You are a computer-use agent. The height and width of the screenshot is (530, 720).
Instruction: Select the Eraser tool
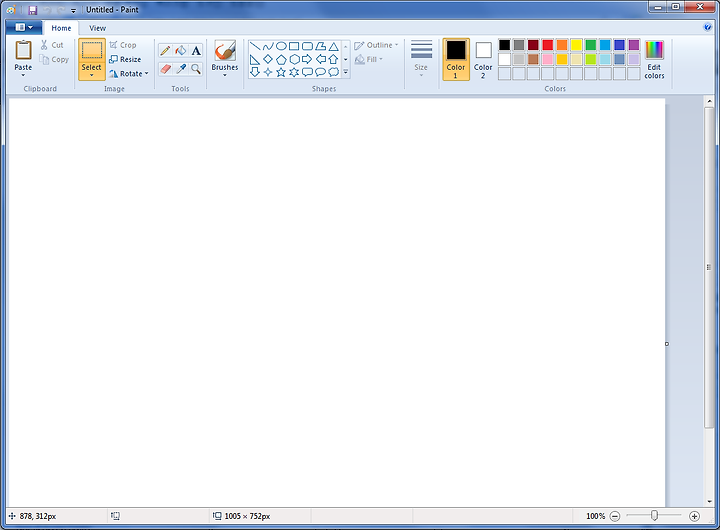(165, 69)
